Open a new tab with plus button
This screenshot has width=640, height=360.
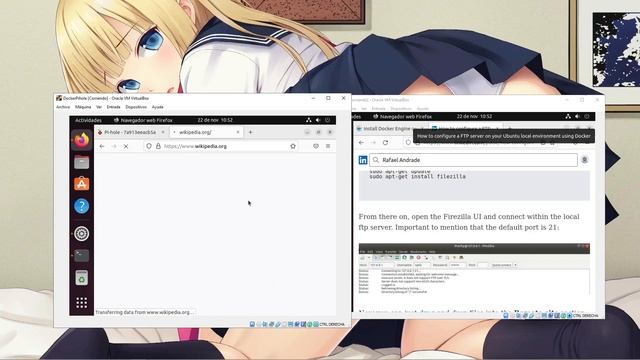[250, 132]
